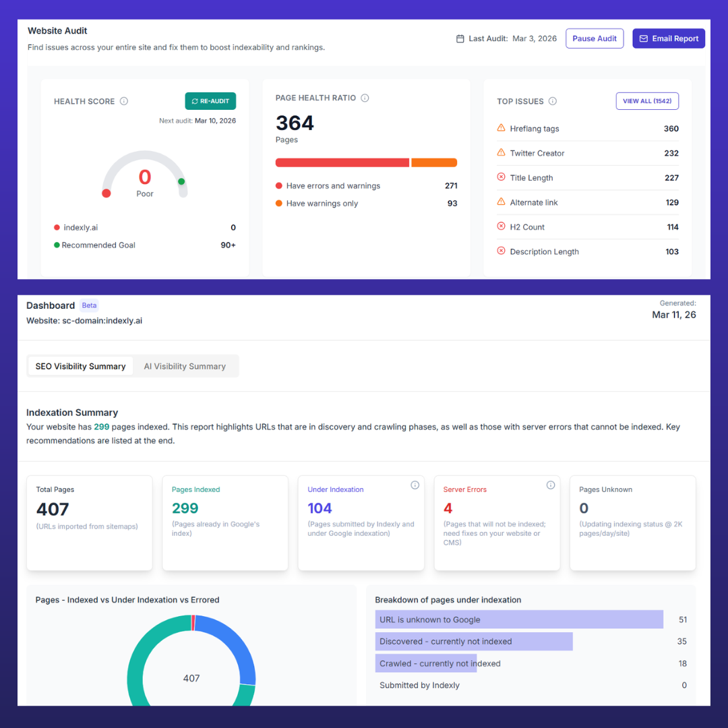
Task: Click the H2 Count error icon
Action: 501,226
